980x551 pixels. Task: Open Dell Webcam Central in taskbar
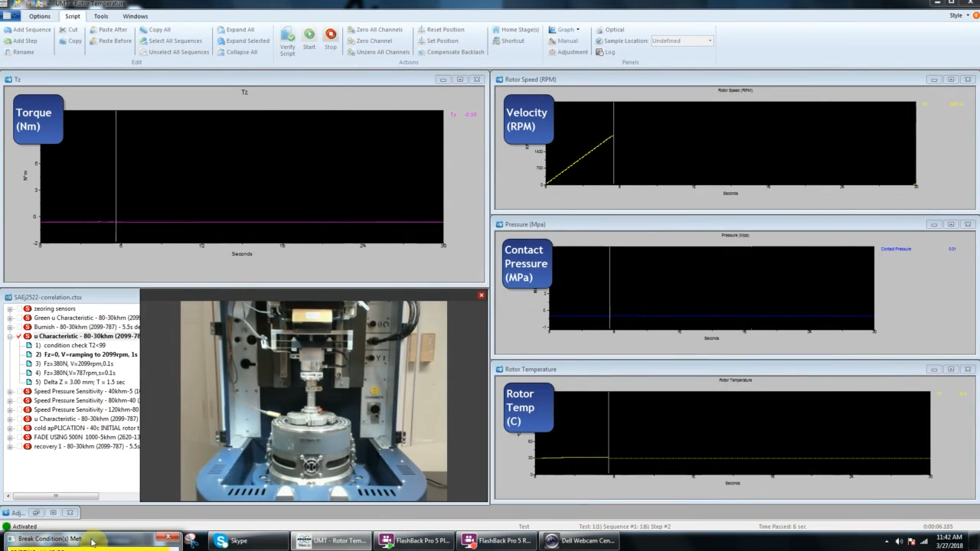(580, 541)
